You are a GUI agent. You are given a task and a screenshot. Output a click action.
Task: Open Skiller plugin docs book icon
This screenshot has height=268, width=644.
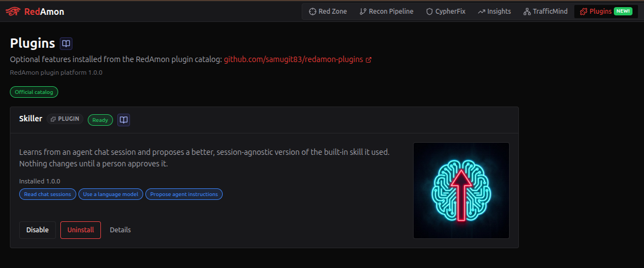point(123,120)
